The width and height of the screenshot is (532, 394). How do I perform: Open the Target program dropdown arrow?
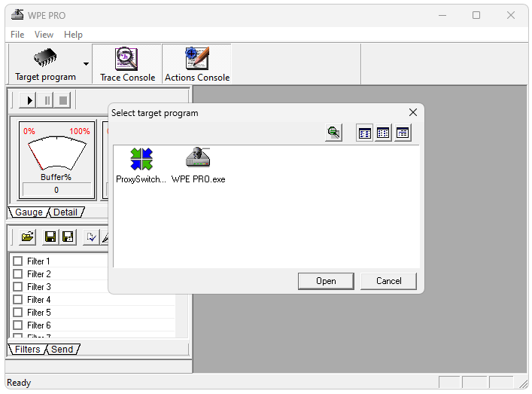(87, 64)
